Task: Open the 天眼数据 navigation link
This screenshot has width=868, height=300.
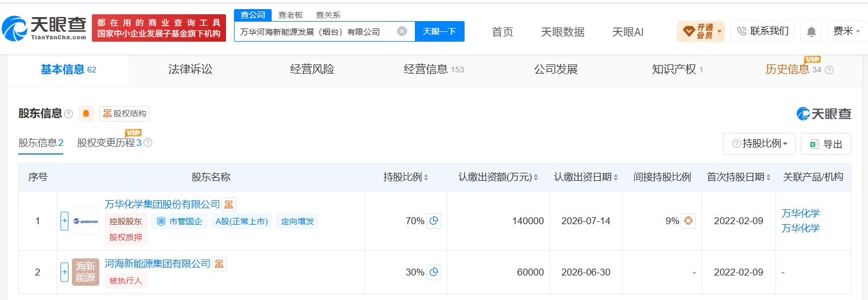Action: point(563,32)
